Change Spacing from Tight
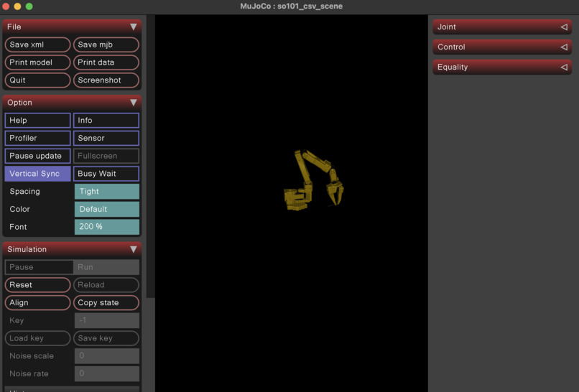579x392 pixels. tap(107, 191)
